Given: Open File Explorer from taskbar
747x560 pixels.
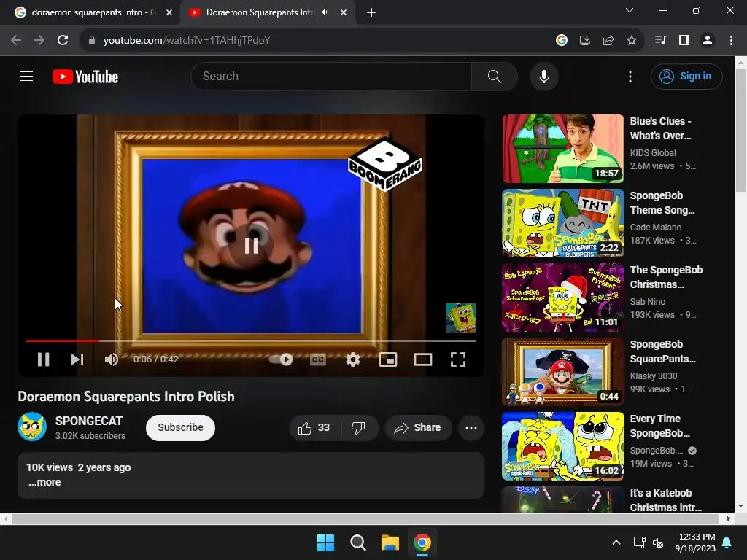Looking at the screenshot, I should (390, 542).
